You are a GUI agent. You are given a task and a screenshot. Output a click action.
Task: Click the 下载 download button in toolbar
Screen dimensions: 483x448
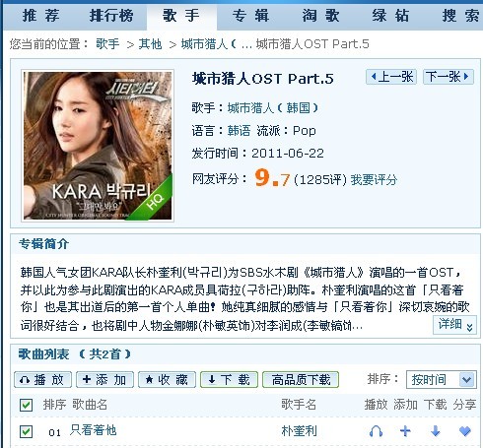(229, 380)
